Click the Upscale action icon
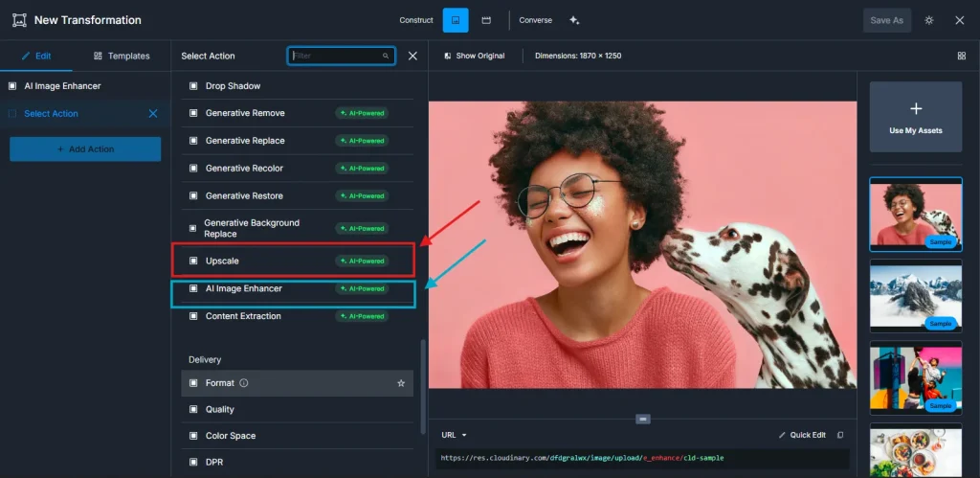The image size is (980, 478). tap(193, 261)
